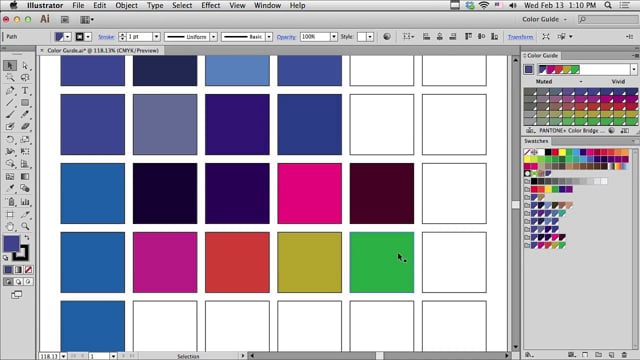640x360 pixels.
Task: Select the Column Graph tool
Action: click(x=25, y=202)
